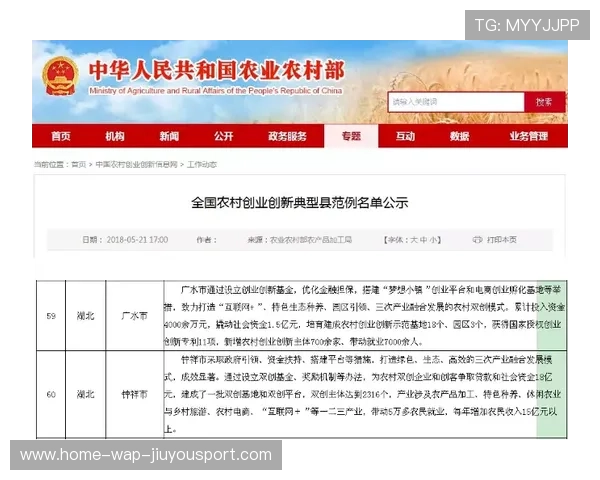
Task: Click the 中国农村创业创新信息网 breadcrumb link
Action: click(136, 164)
